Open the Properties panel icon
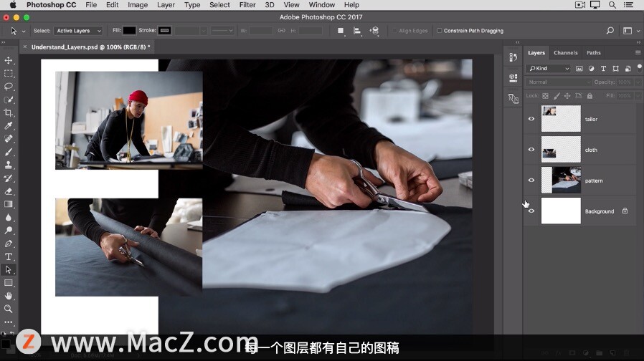 (513, 77)
